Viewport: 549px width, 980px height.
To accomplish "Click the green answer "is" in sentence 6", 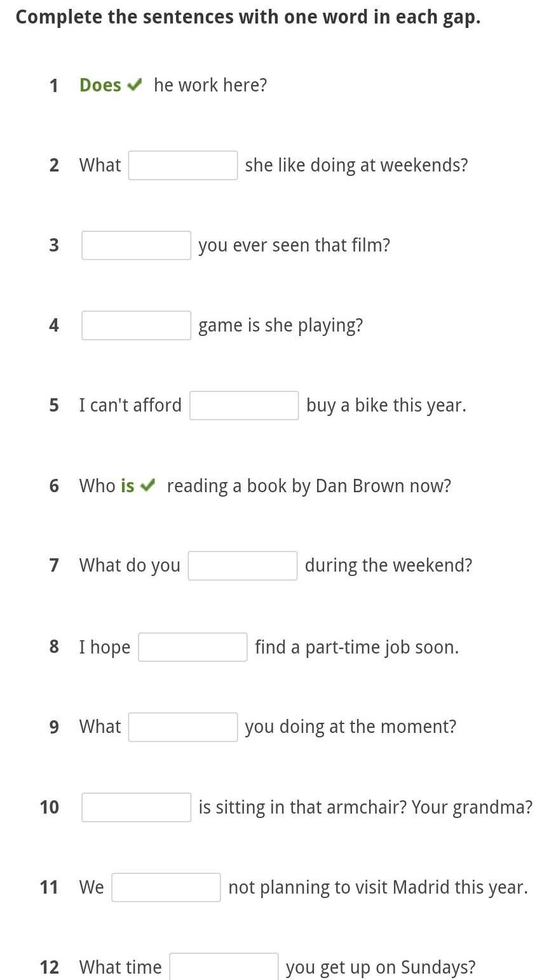I will coord(128,486).
